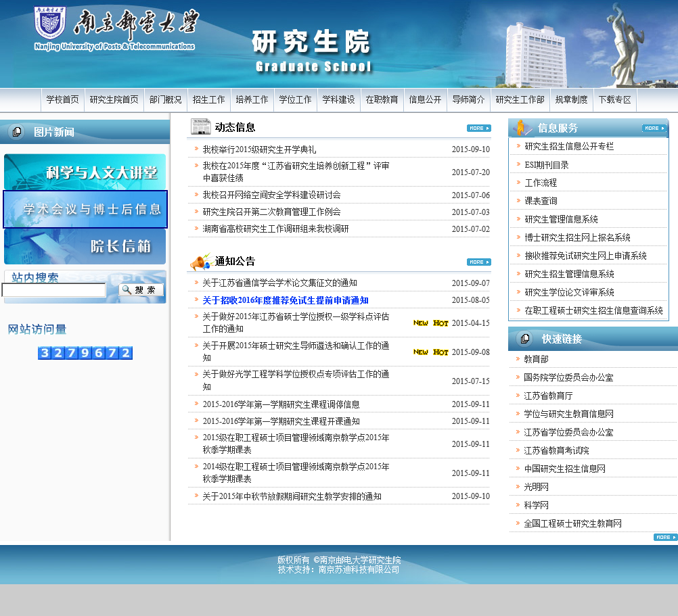Open the 学位工作 navigation menu
The image size is (678, 616).
coord(295,100)
